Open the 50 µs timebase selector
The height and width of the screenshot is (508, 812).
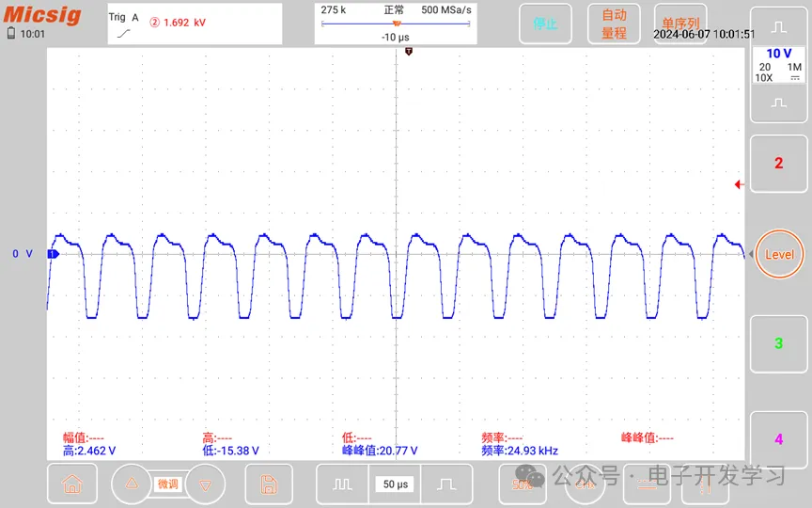(395, 484)
